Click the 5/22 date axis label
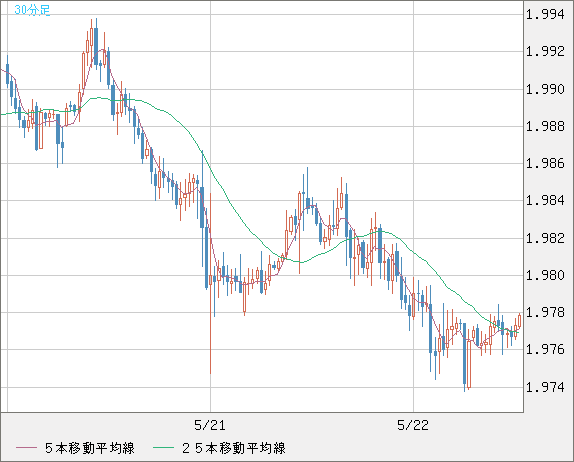This screenshot has width=574, height=462. (x=413, y=425)
